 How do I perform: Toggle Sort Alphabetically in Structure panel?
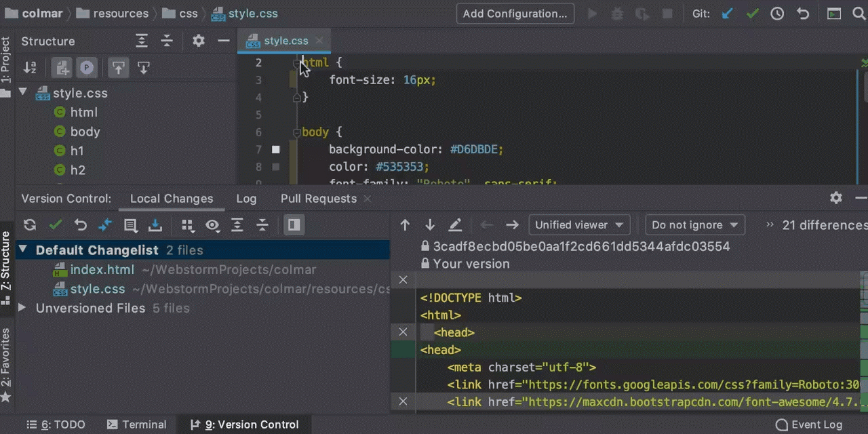coord(30,68)
